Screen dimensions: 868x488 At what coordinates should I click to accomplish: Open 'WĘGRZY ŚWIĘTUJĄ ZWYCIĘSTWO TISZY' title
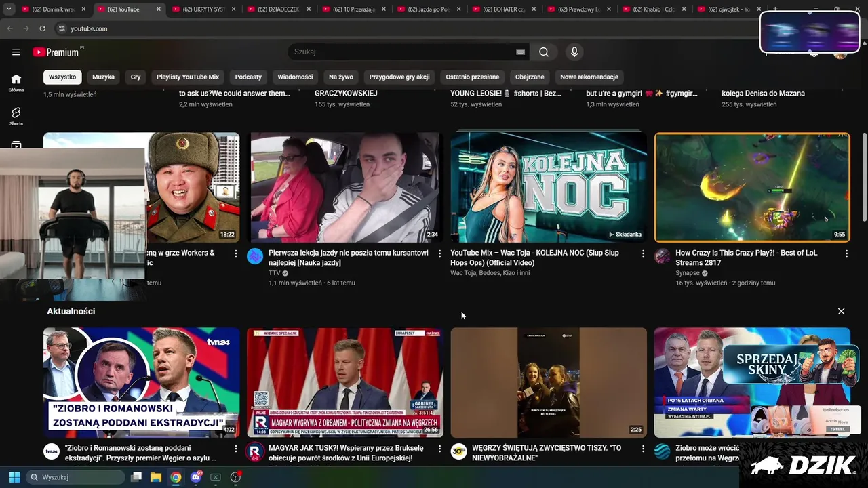coord(547,453)
